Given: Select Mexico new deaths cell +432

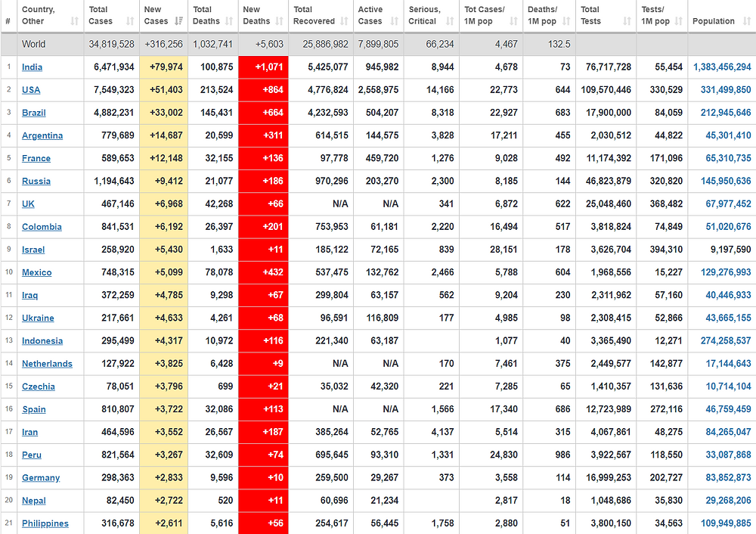Looking at the screenshot, I should pyautogui.click(x=263, y=272).
